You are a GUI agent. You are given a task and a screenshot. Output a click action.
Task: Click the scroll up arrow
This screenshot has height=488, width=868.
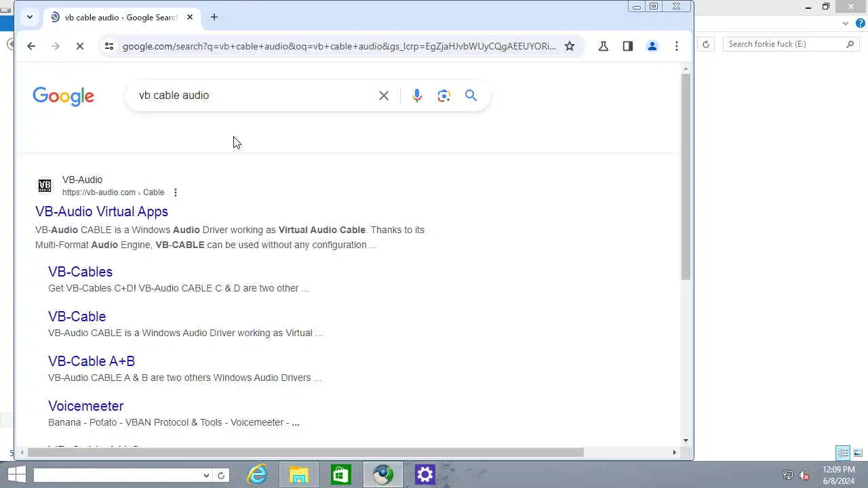click(x=686, y=68)
